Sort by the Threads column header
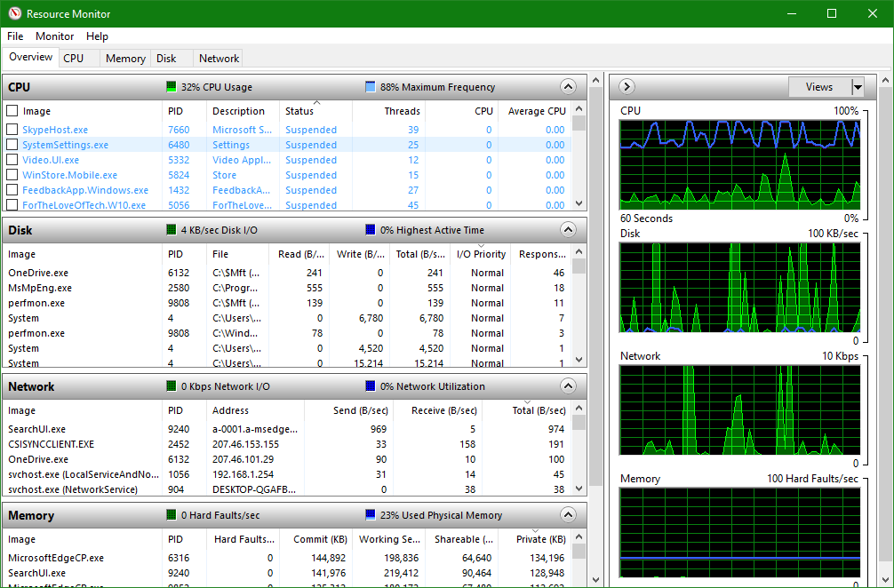The image size is (894, 588). pos(402,111)
